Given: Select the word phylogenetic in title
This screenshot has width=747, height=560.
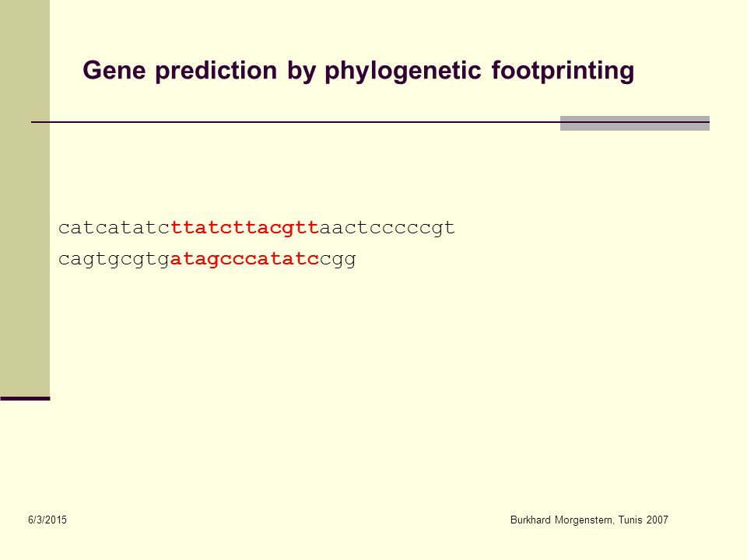Looking at the screenshot, I should click(403, 71).
